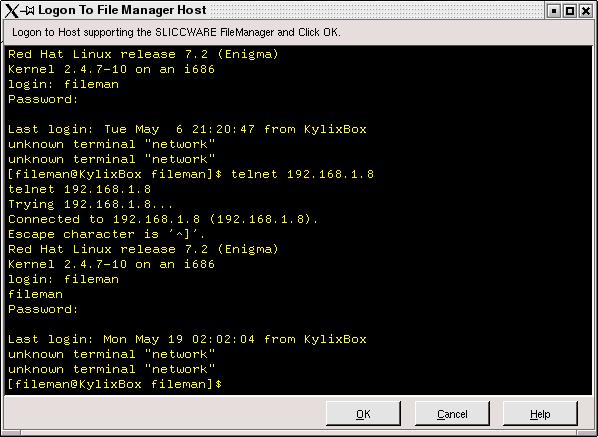Open the X window menu icon
598x437 pixels.
click(11, 10)
